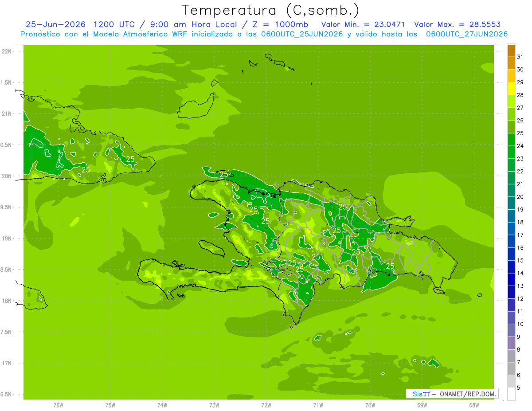Click the valid-until time "0600UTC_27JUN2026"
The width and height of the screenshot is (532, 411).
click(x=467, y=34)
